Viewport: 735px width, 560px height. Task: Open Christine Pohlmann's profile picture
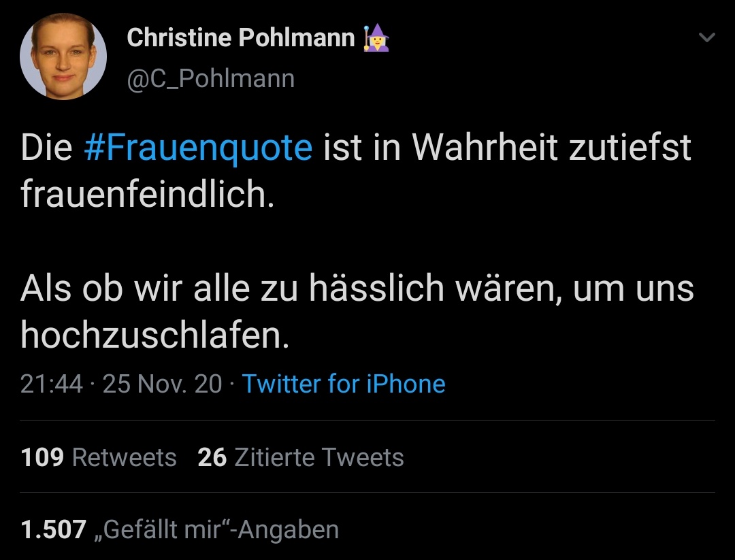(x=63, y=56)
